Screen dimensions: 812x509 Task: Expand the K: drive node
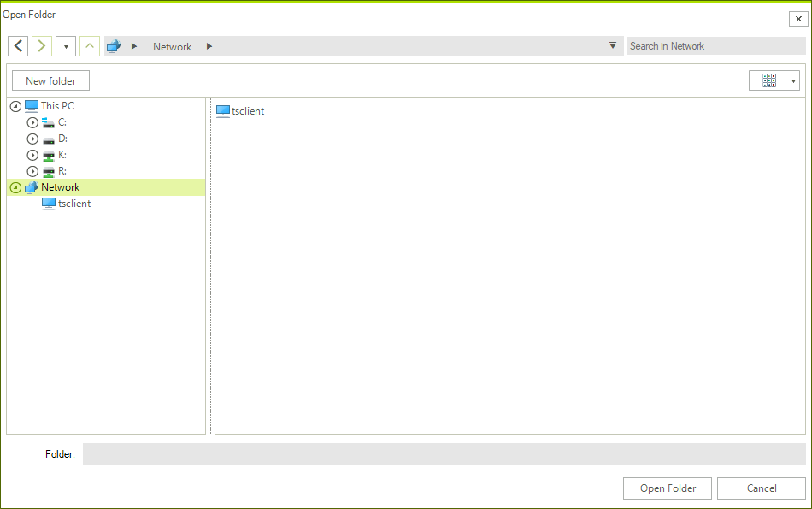(x=32, y=154)
